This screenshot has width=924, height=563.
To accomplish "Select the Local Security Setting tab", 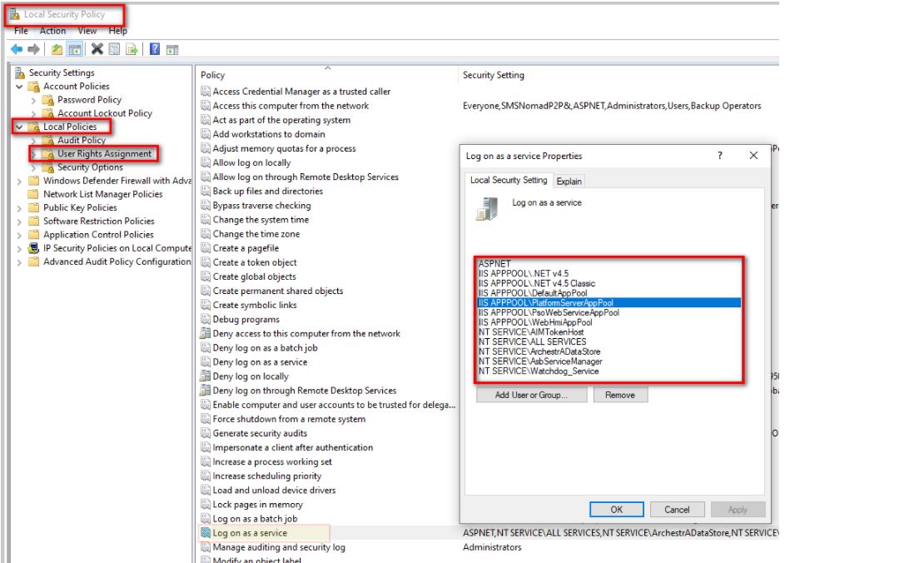I will pyautogui.click(x=509, y=180).
